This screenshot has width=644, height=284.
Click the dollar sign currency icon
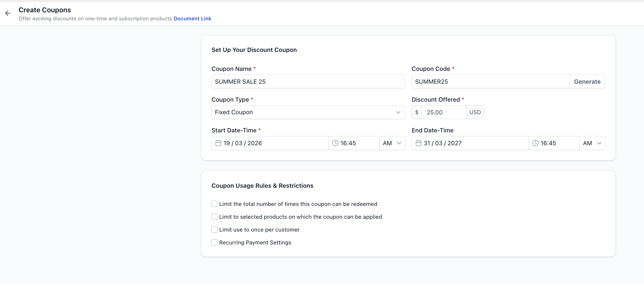417,112
